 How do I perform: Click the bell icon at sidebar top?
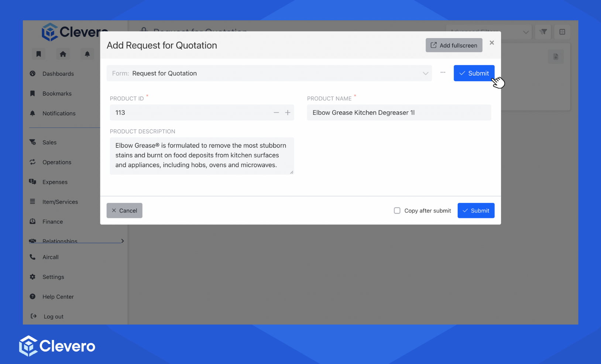click(87, 54)
